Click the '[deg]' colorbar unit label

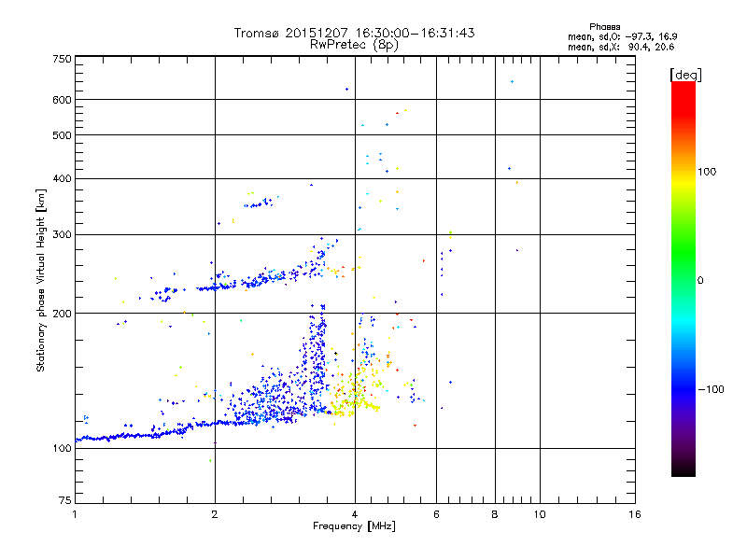pyautogui.click(x=685, y=75)
